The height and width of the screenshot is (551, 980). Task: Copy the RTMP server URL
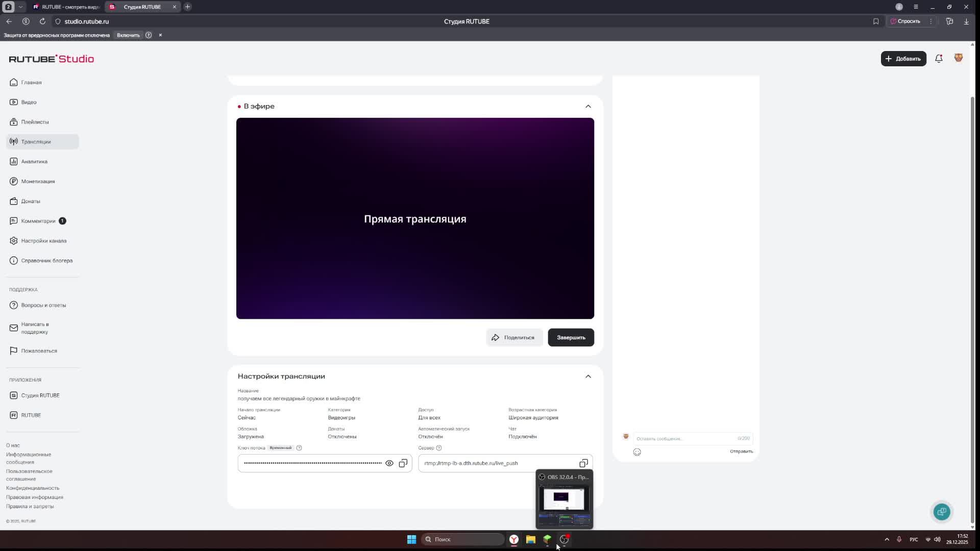point(583,463)
